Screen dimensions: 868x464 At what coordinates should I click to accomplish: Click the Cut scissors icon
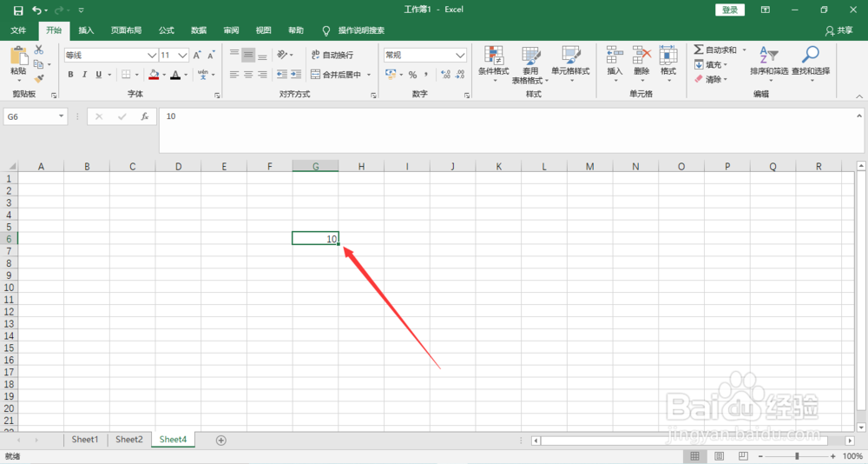point(39,50)
